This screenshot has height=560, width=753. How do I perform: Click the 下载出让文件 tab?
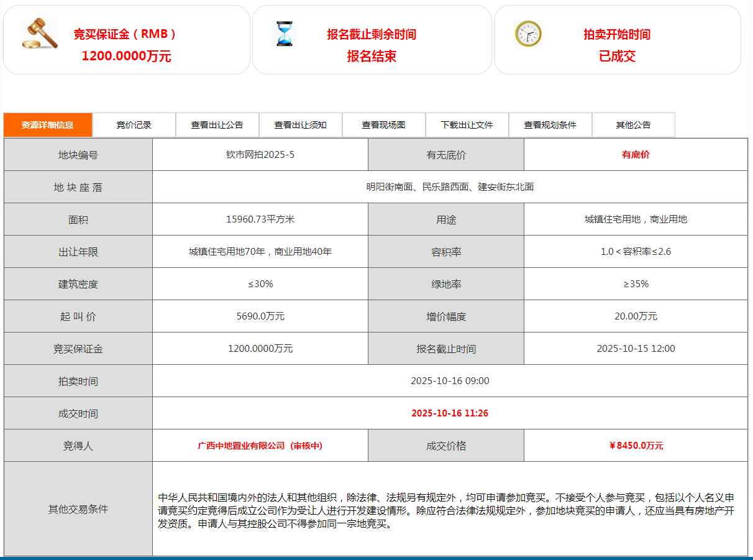pyautogui.click(x=467, y=125)
